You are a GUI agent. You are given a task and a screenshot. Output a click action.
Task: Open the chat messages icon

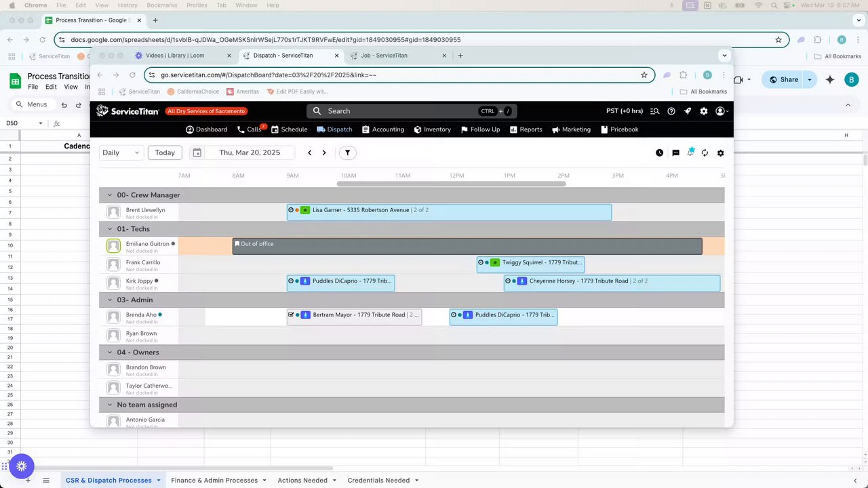[675, 152]
